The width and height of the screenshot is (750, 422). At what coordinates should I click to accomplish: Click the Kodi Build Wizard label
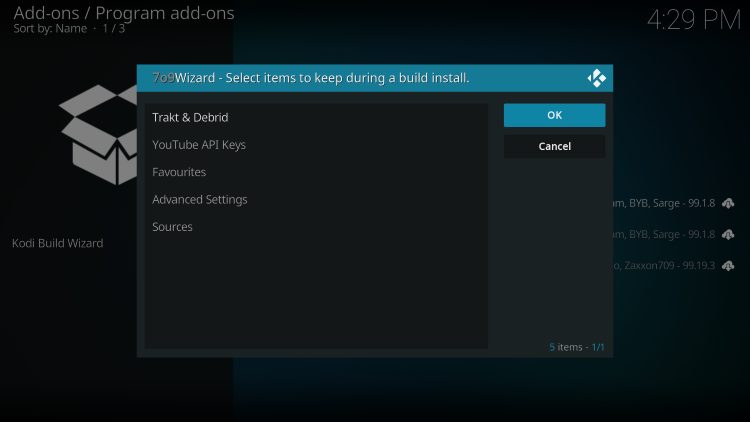(x=57, y=243)
